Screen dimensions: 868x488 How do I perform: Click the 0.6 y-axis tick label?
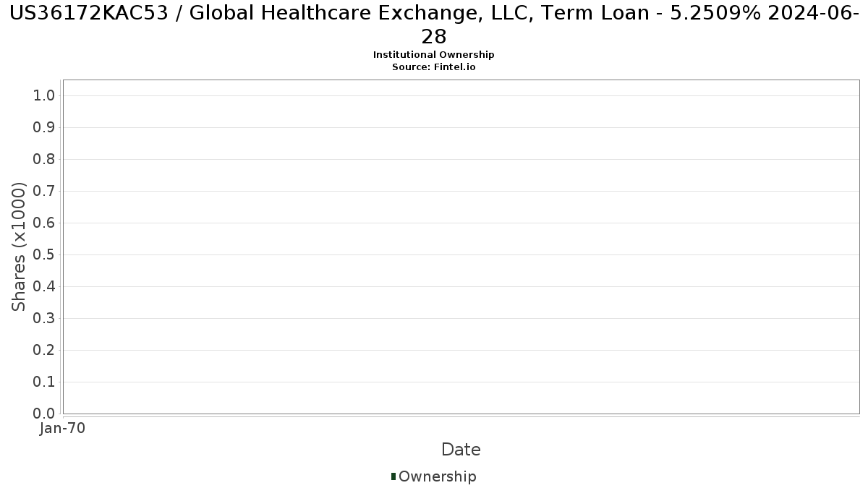tap(44, 223)
